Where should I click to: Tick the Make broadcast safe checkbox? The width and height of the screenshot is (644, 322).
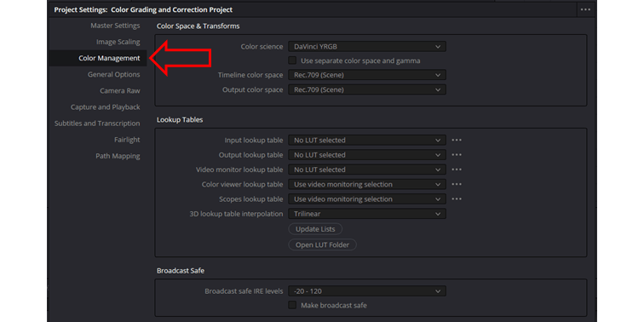292,305
